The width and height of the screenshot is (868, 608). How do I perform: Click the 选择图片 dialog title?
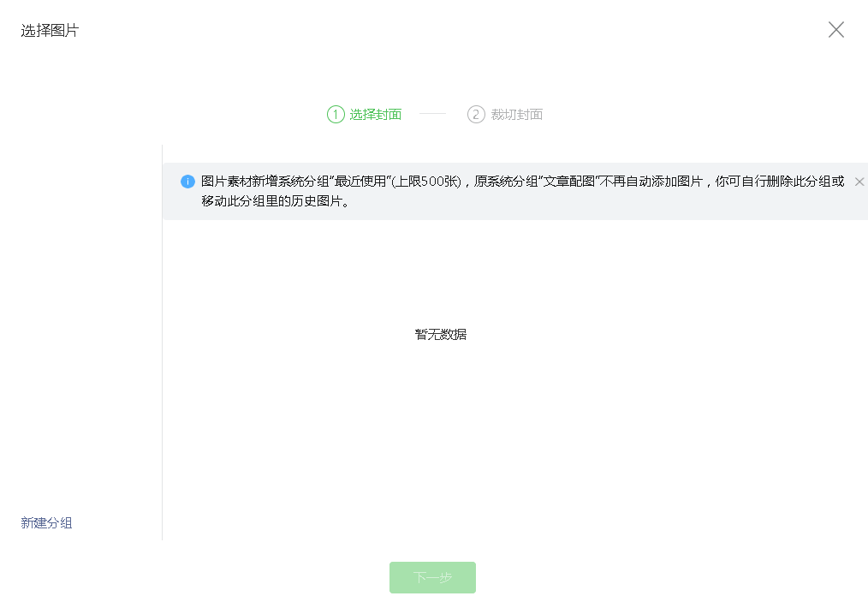point(50,31)
